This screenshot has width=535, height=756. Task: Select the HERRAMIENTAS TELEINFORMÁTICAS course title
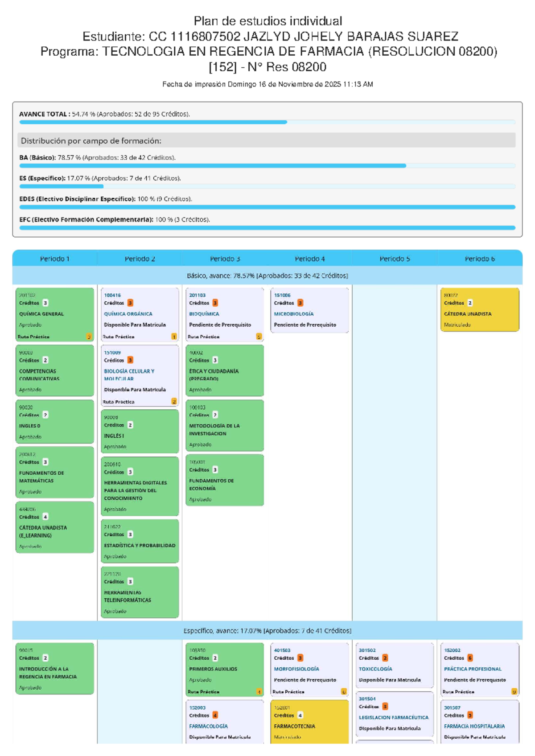tap(127, 596)
